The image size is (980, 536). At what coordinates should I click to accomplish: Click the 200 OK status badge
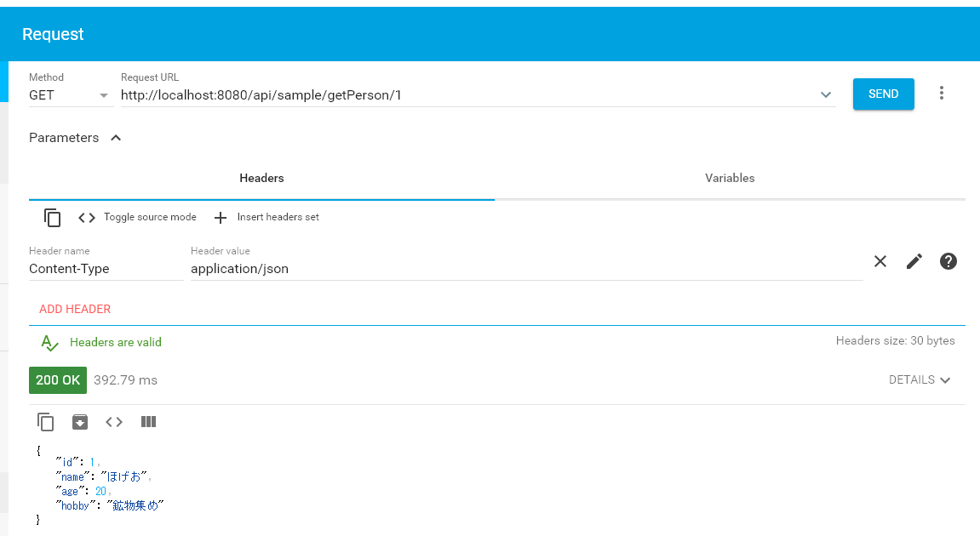58,379
